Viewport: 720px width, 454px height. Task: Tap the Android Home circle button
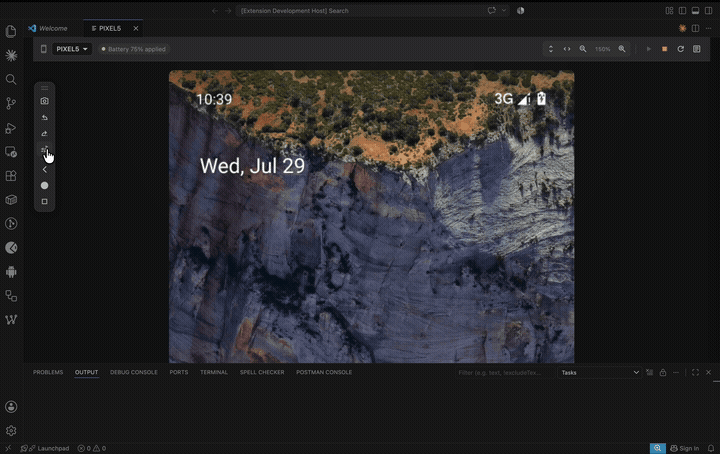(x=45, y=185)
